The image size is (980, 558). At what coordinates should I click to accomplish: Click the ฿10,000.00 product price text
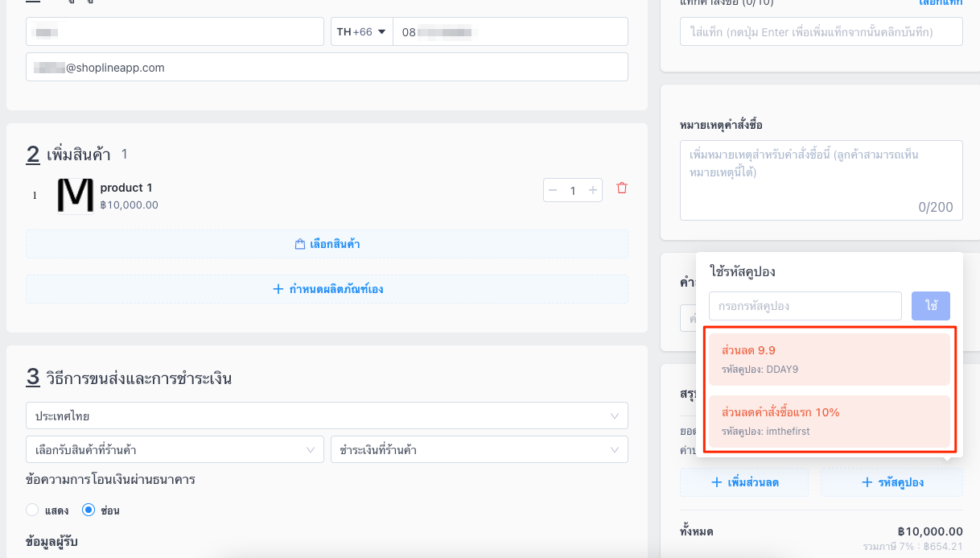tap(130, 205)
